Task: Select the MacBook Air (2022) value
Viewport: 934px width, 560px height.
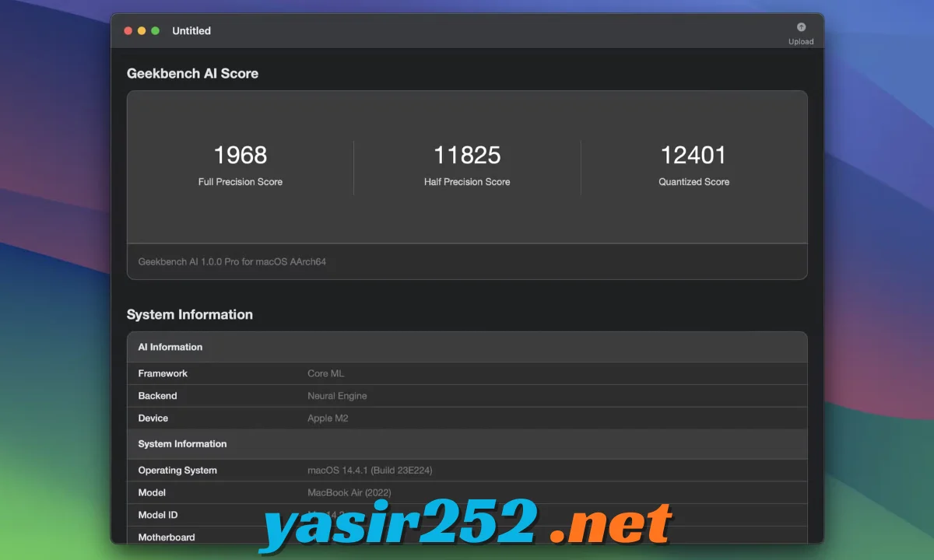Action: pos(349,493)
